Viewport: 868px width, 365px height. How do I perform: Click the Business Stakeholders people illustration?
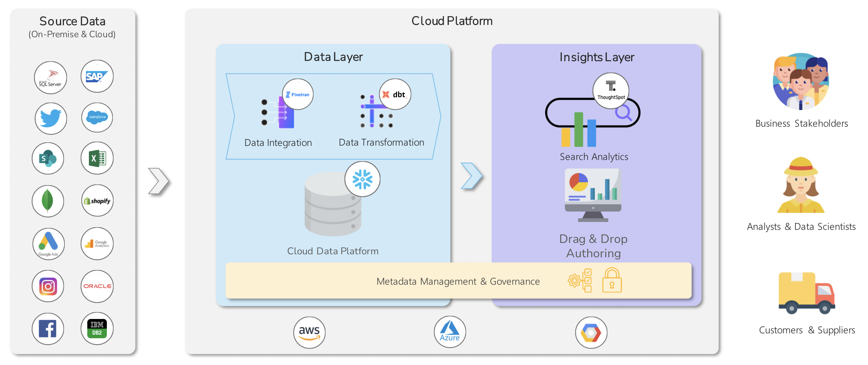pos(801,82)
